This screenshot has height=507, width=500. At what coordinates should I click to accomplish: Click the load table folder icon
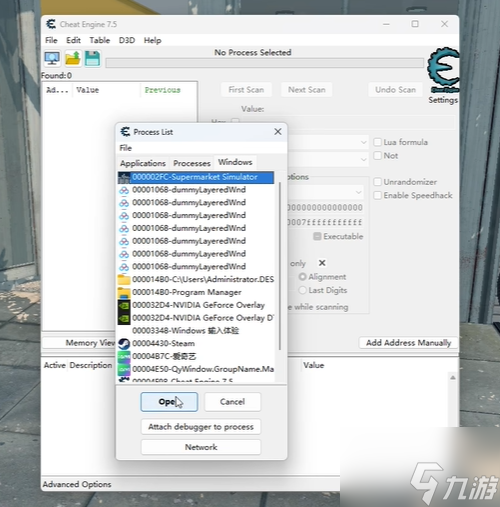pos(73,59)
